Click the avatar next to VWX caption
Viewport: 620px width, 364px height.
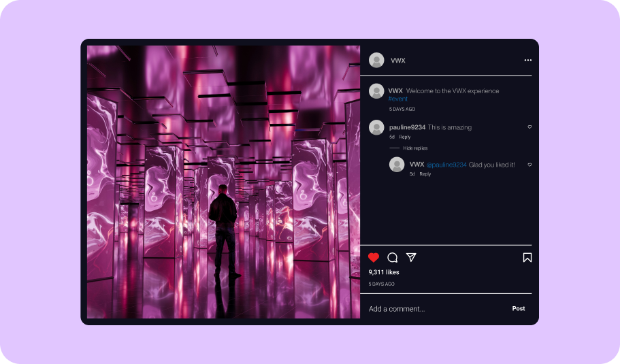(x=376, y=91)
